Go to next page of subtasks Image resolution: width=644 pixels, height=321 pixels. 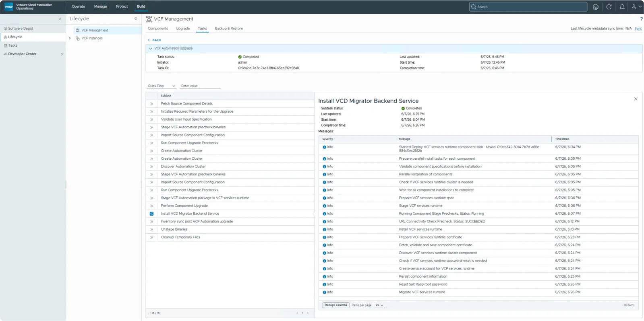[308, 313]
